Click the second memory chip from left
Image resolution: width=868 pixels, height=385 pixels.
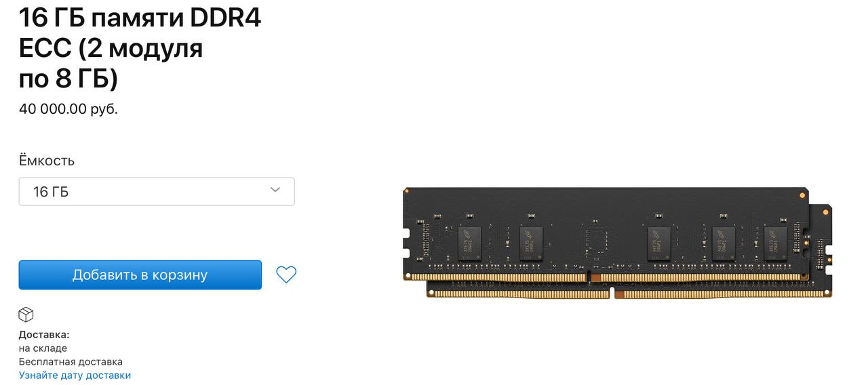pos(531,243)
